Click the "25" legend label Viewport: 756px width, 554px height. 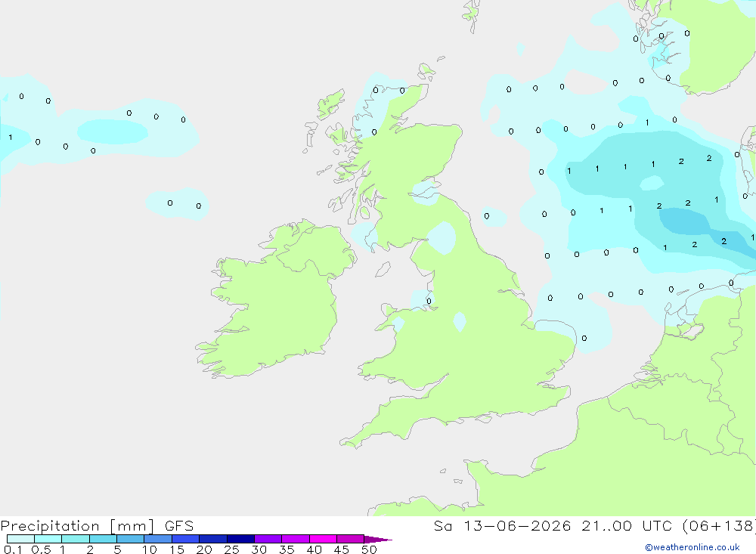coord(232,549)
